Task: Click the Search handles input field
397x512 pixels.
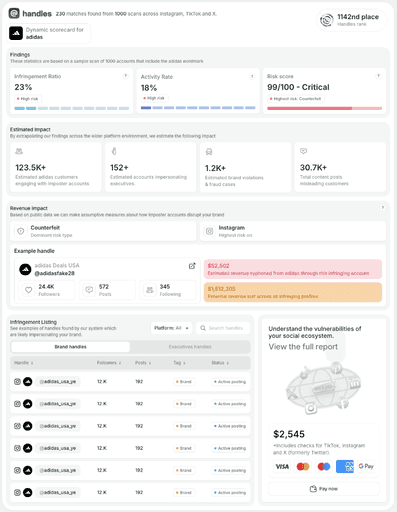Action: pyautogui.click(x=223, y=328)
